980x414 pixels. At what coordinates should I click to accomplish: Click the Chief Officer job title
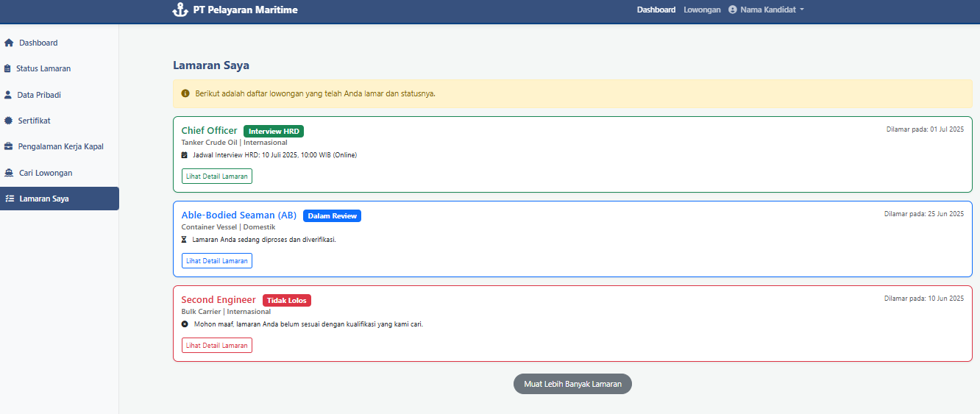[x=209, y=131]
